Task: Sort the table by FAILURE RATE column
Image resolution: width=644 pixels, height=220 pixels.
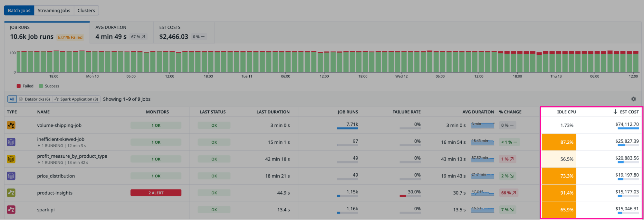Action: coord(406,112)
